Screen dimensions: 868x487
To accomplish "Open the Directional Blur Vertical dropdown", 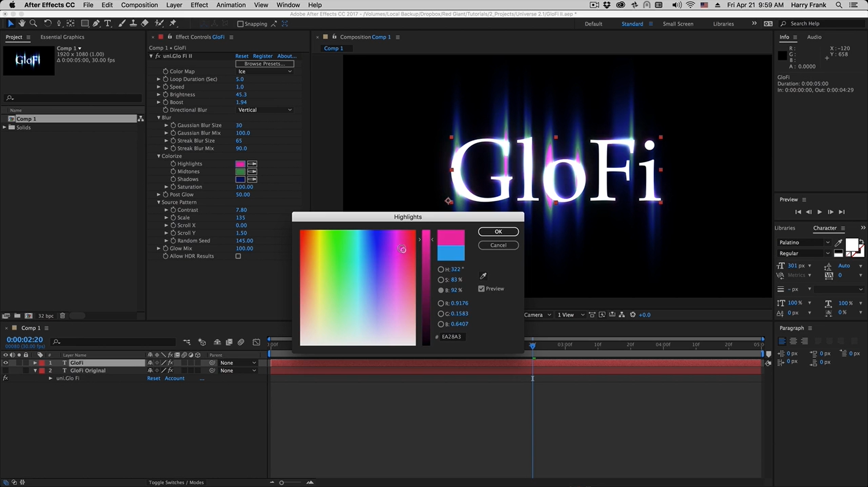I will point(265,110).
